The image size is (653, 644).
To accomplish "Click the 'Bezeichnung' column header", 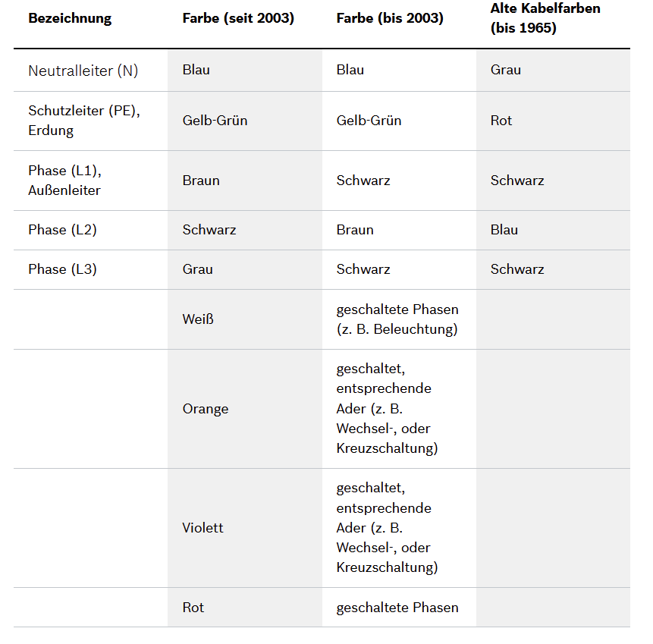I will (x=70, y=18).
